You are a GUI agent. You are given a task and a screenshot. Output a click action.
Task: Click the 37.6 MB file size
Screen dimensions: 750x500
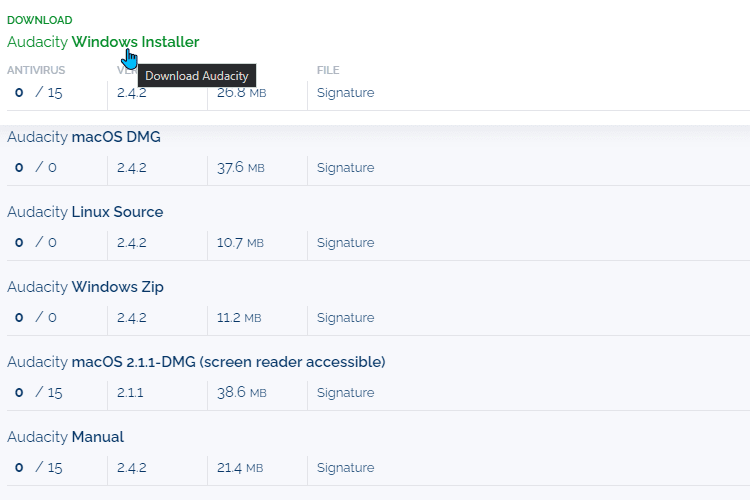(241, 168)
